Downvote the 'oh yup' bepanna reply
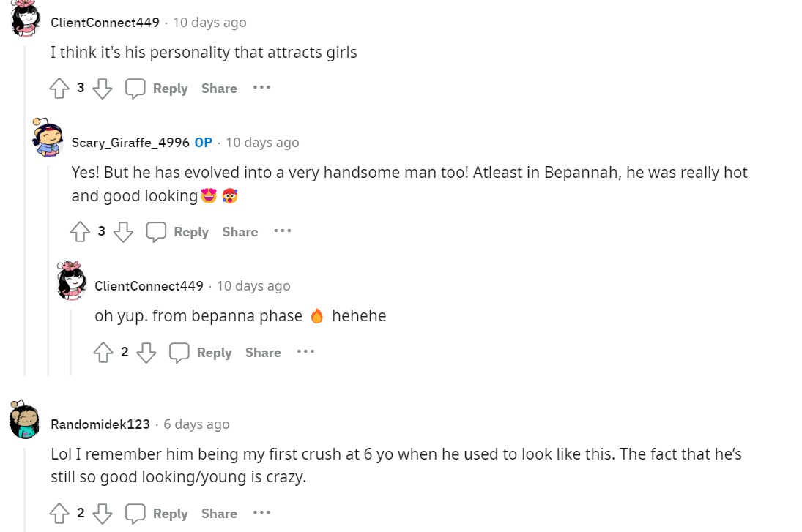 tap(146, 353)
